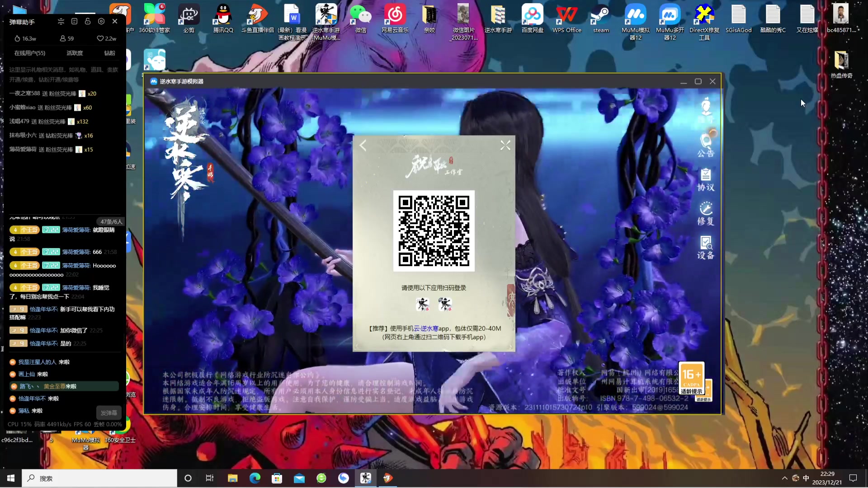Open the 公告 announcement icon in game
868x488 pixels.
click(706, 145)
